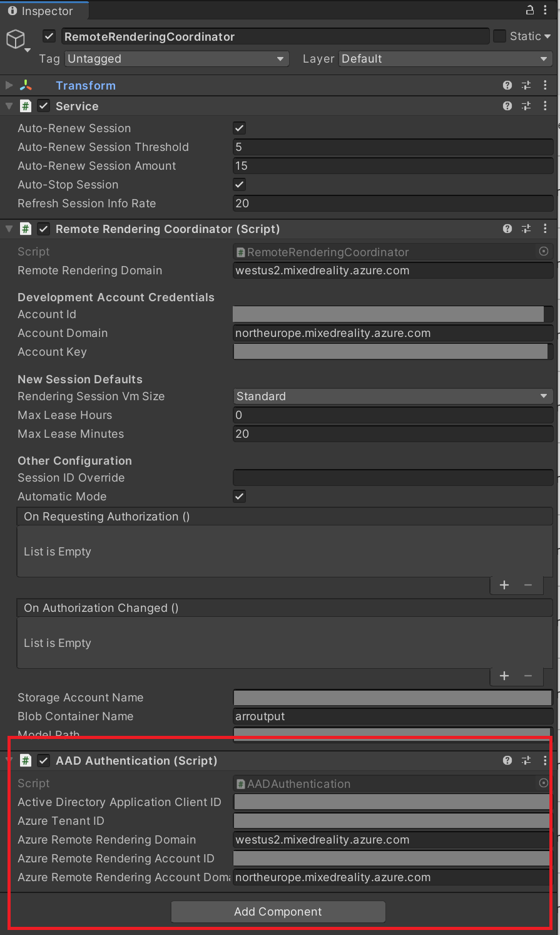Collapse the Service component foldout

tap(9, 106)
